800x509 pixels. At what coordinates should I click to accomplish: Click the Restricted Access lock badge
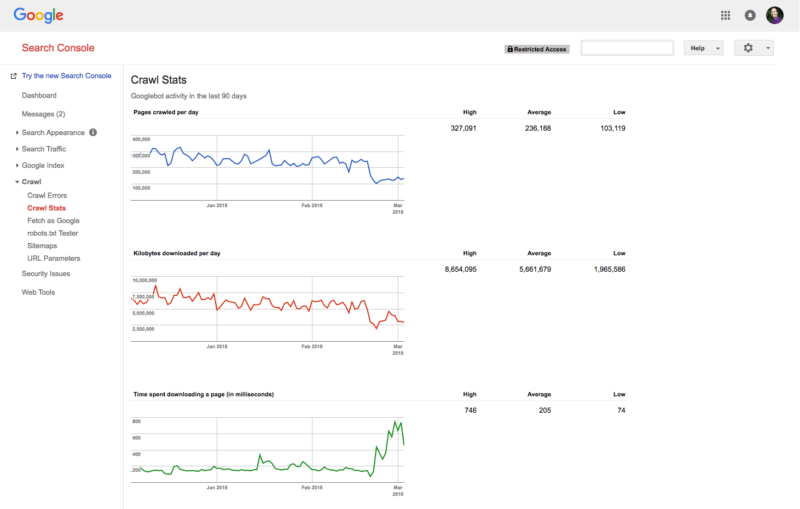click(x=536, y=48)
